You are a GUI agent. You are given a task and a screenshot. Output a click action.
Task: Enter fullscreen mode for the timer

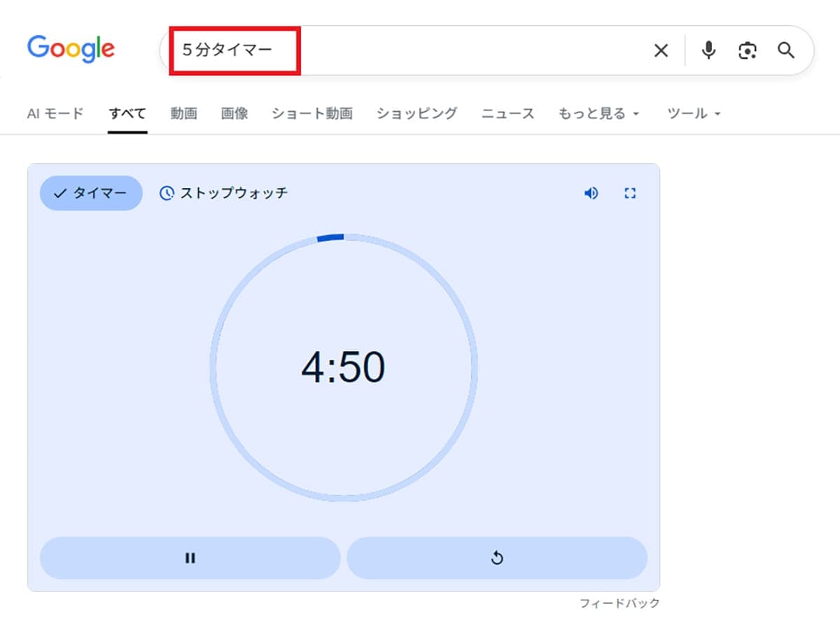pyautogui.click(x=630, y=193)
